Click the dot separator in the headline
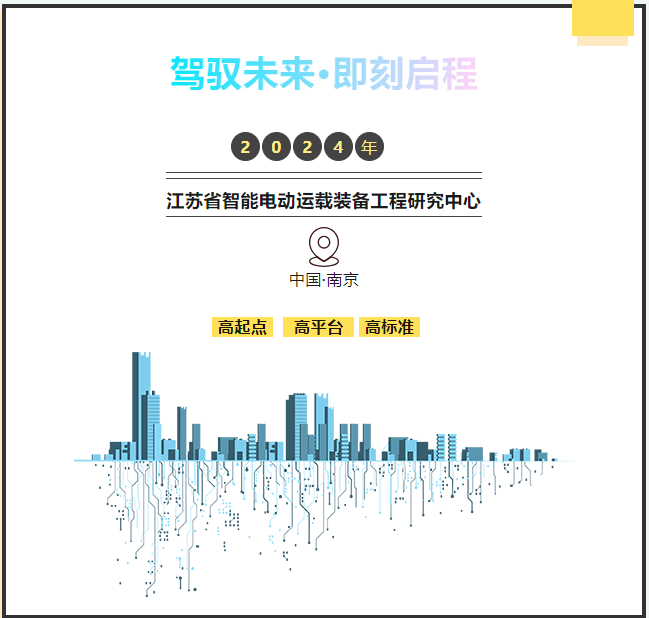This screenshot has width=649, height=618. (x=324, y=75)
